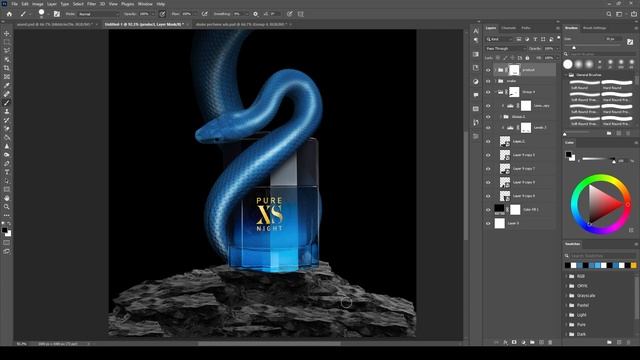Image resolution: width=640 pixels, height=360 pixels.
Task: Switch to the Paths tab
Action: [x=526, y=28]
